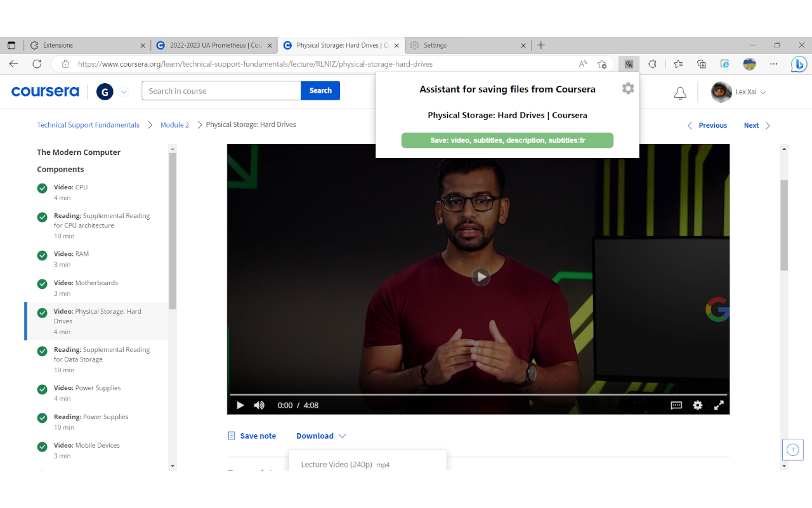Toggle Read aloud icon in address bar
The image size is (812, 508).
pos(582,63)
